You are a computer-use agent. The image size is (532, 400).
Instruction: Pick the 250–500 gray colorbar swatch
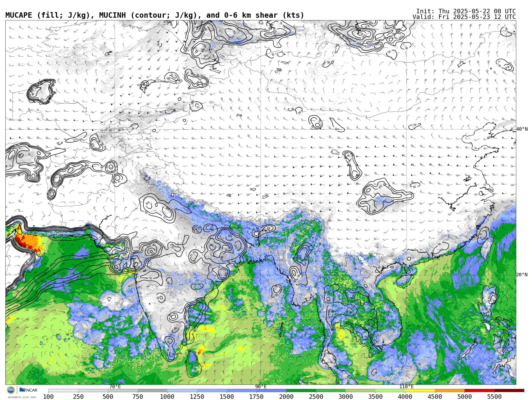[93, 391]
